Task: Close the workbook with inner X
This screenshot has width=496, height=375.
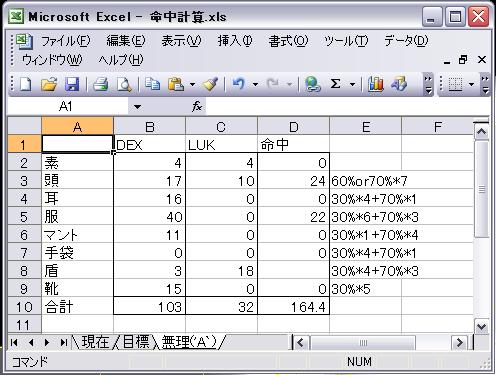Action: [x=482, y=60]
